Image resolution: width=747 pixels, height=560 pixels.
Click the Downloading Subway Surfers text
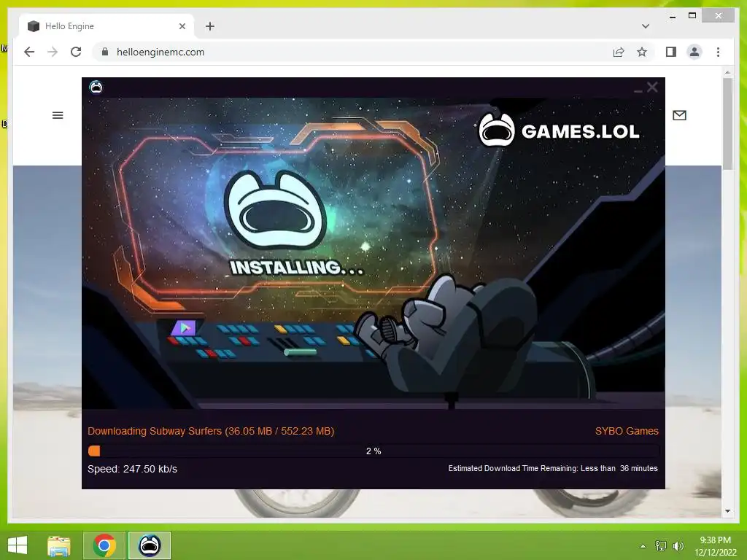coord(211,431)
